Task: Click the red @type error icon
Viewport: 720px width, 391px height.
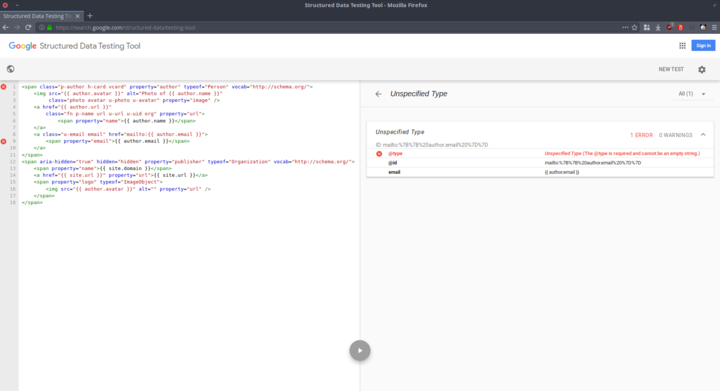Action: 379,154
